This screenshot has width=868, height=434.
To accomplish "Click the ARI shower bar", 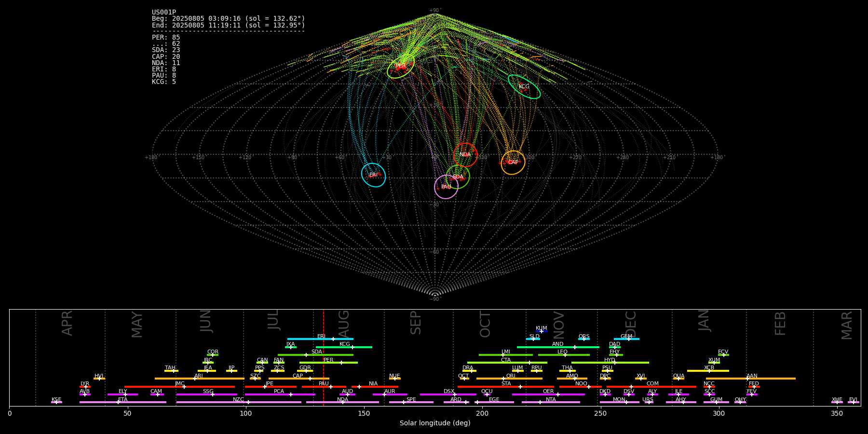I will coord(199,379).
